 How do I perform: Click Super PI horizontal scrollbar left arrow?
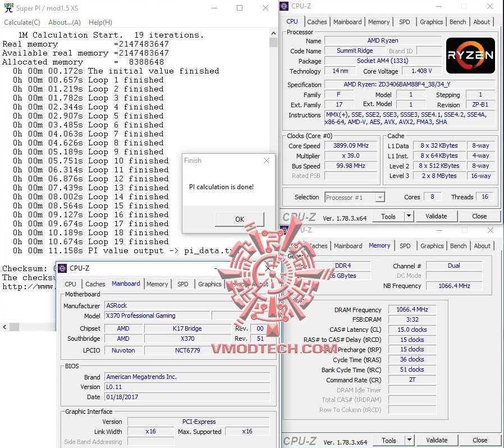(x=4, y=327)
